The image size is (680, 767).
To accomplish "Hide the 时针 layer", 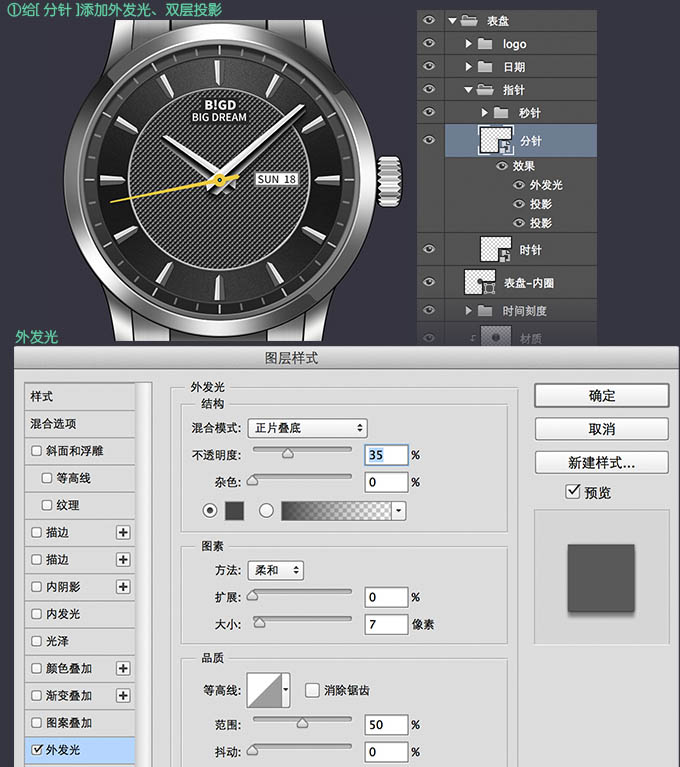I will click(429, 249).
